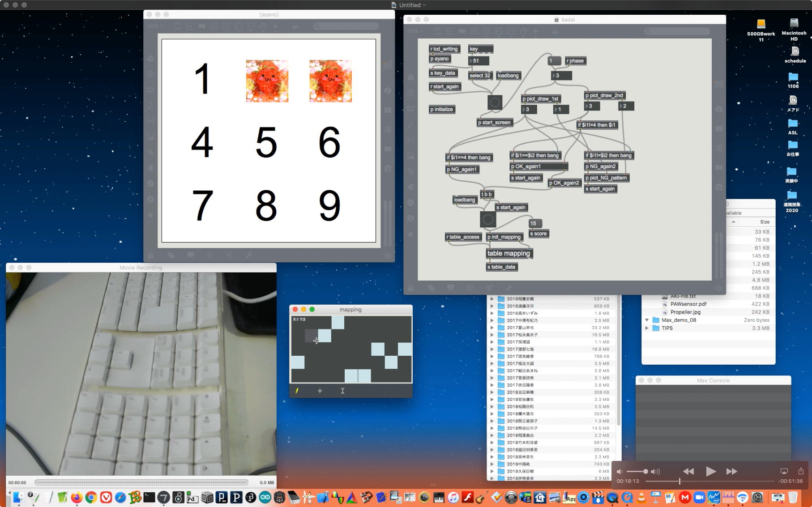Rewind the video in player controls
The height and width of the screenshot is (507, 812).
pos(688,471)
